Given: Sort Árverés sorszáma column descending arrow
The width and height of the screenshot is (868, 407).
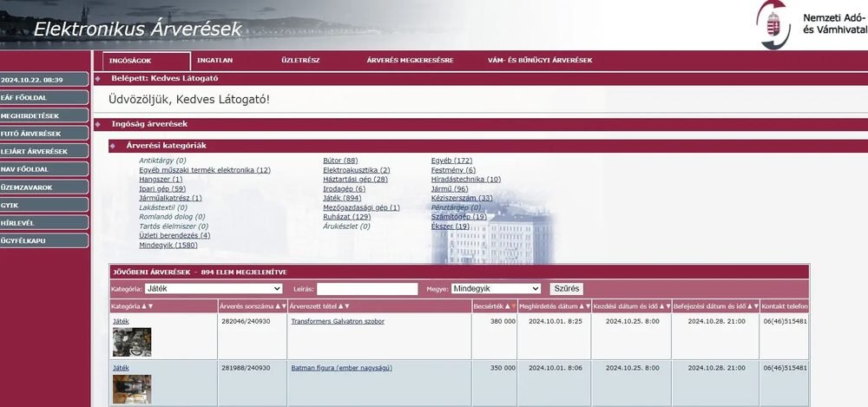Looking at the screenshot, I should pos(284,306).
